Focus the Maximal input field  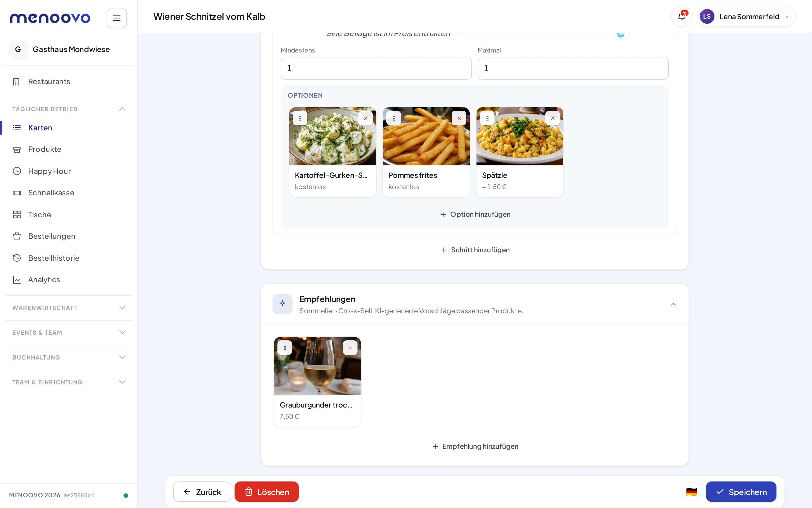(x=573, y=68)
